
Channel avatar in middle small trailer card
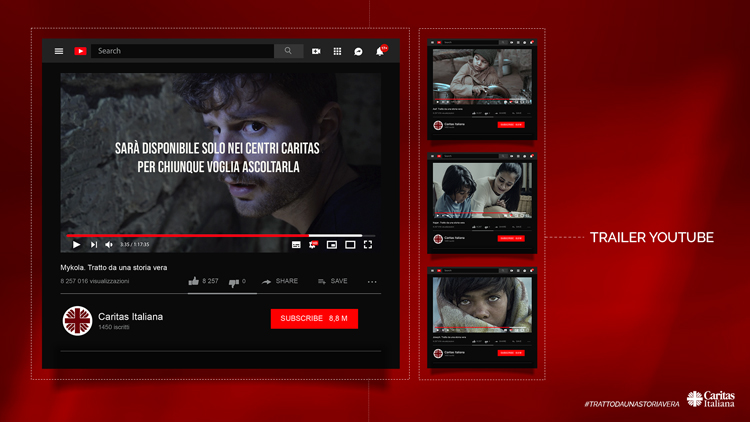click(438, 239)
